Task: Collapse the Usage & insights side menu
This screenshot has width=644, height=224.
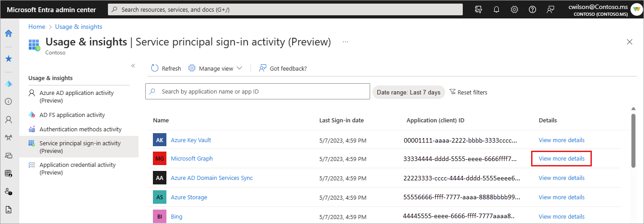Action: click(x=133, y=66)
